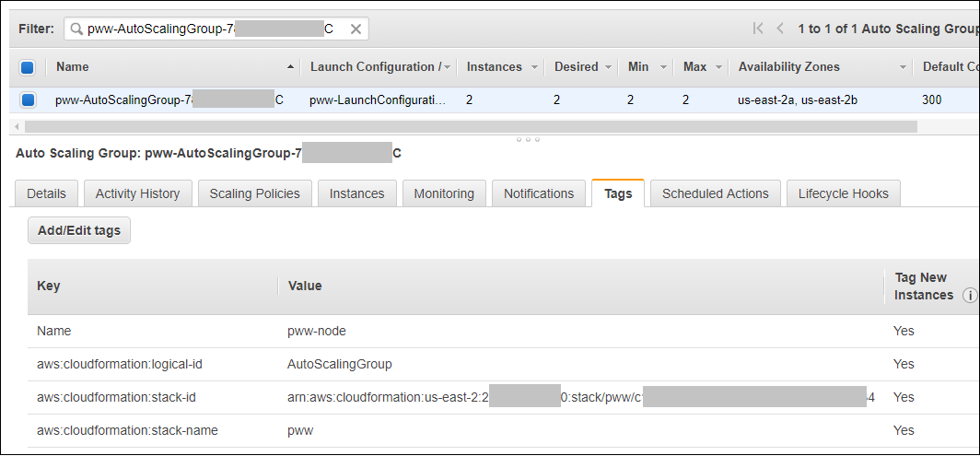
Task: Open the Min column dropdown arrow
Action: click(663, 67)
